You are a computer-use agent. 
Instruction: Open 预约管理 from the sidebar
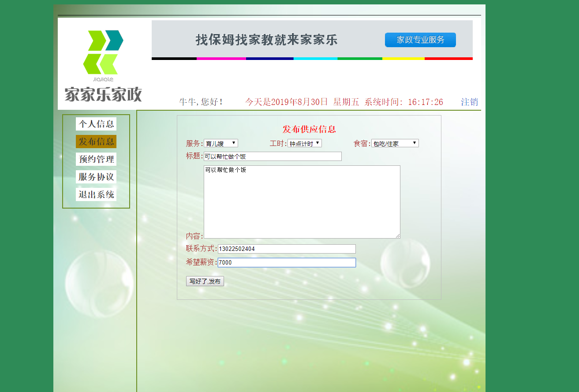[x=96, y=159]
